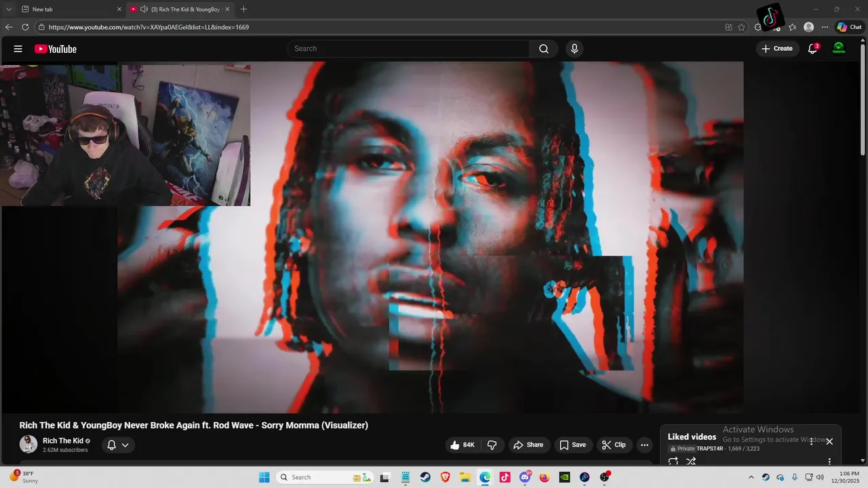Create a Clip of the video

point(614,445)
